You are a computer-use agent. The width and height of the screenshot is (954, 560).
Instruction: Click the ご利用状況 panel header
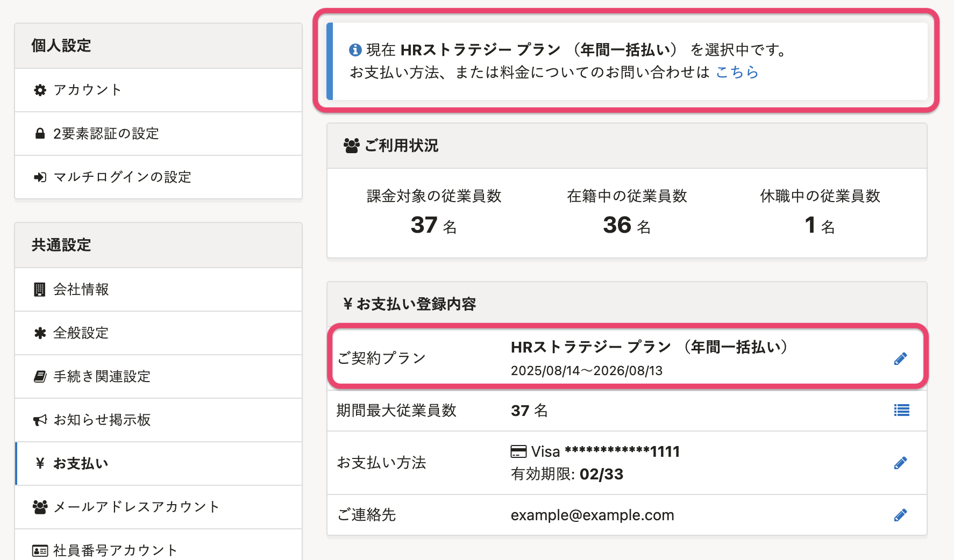(401, 146)
